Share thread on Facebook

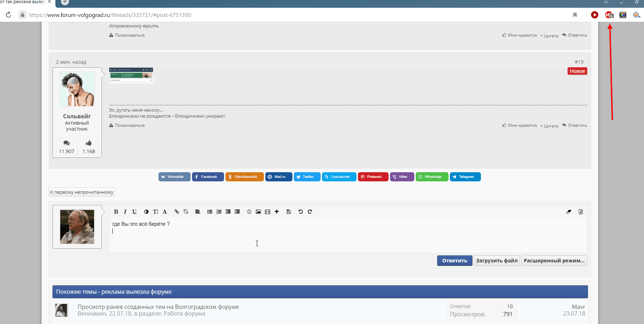click(208, 177)
